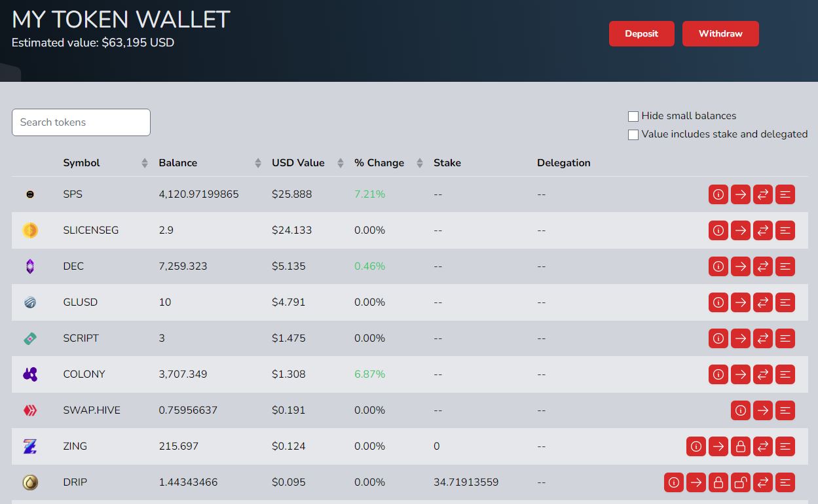The height and width of the screenshot is (504, 818).
Task: Send DRIP using the arrow icon
Action: (x=696, y=482)
